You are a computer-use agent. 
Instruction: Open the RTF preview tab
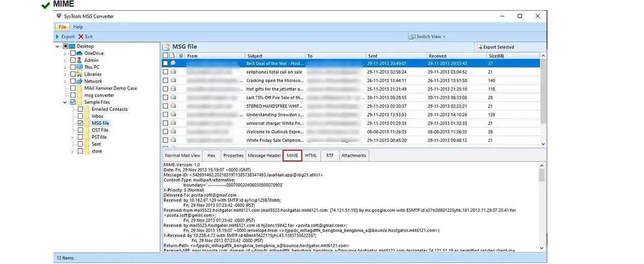point(330,156)
